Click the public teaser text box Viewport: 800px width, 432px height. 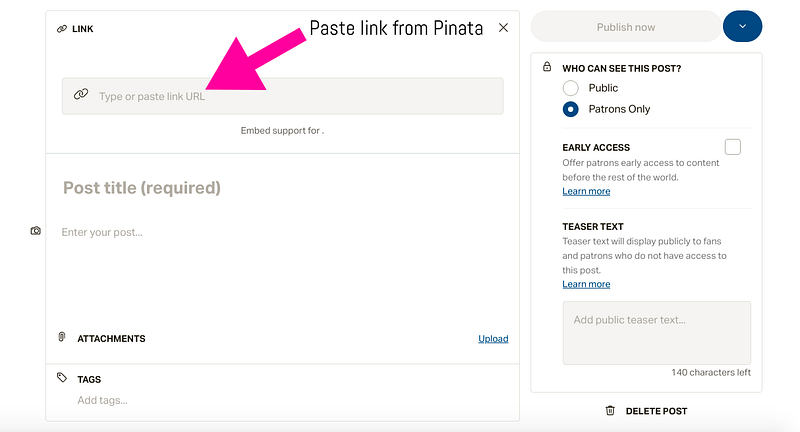coord(656,333)
